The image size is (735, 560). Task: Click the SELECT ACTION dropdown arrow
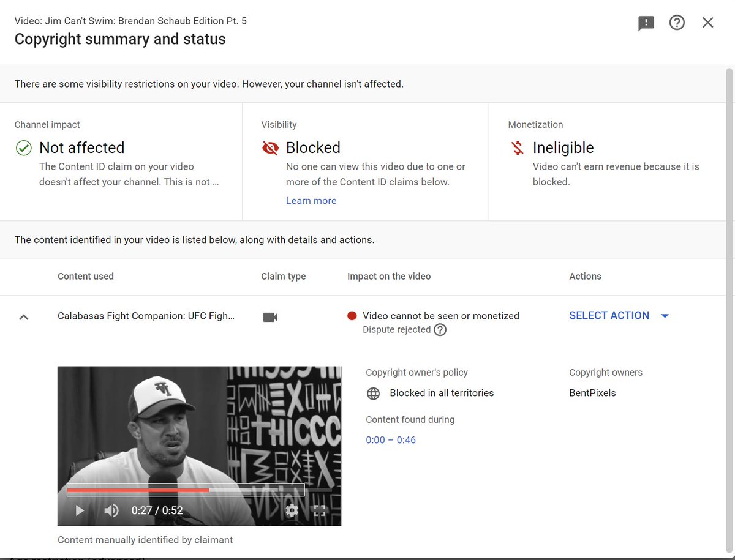[665, 316]
